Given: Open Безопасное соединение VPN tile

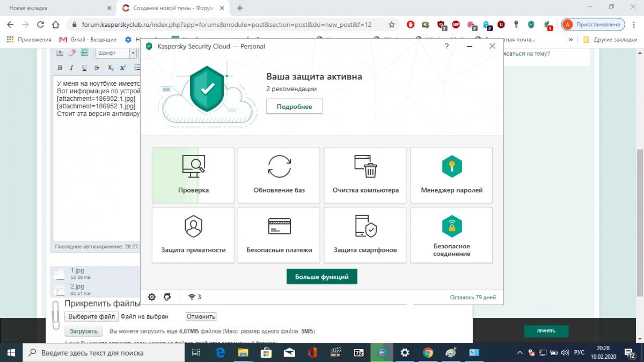Looking at the screenshot, I should [x=451, y=235].
